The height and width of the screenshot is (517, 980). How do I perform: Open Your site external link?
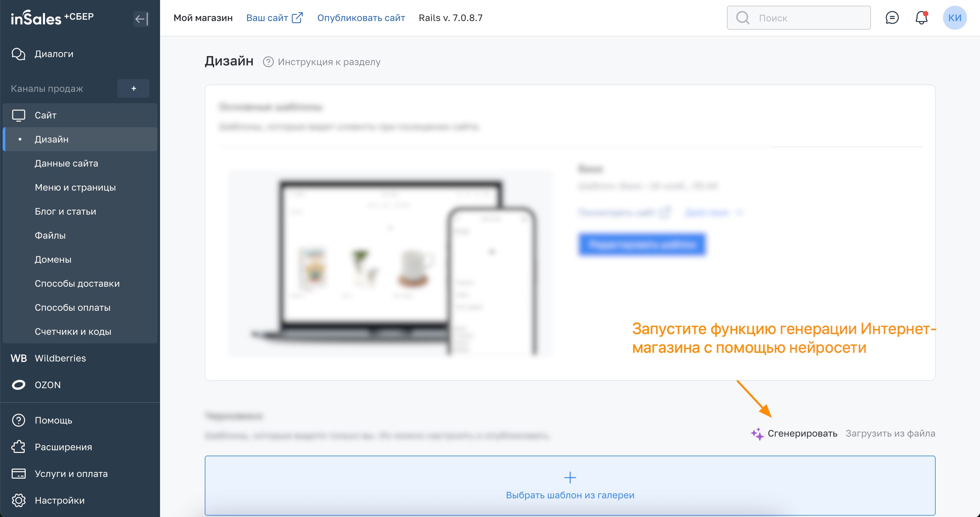point(274,18)
